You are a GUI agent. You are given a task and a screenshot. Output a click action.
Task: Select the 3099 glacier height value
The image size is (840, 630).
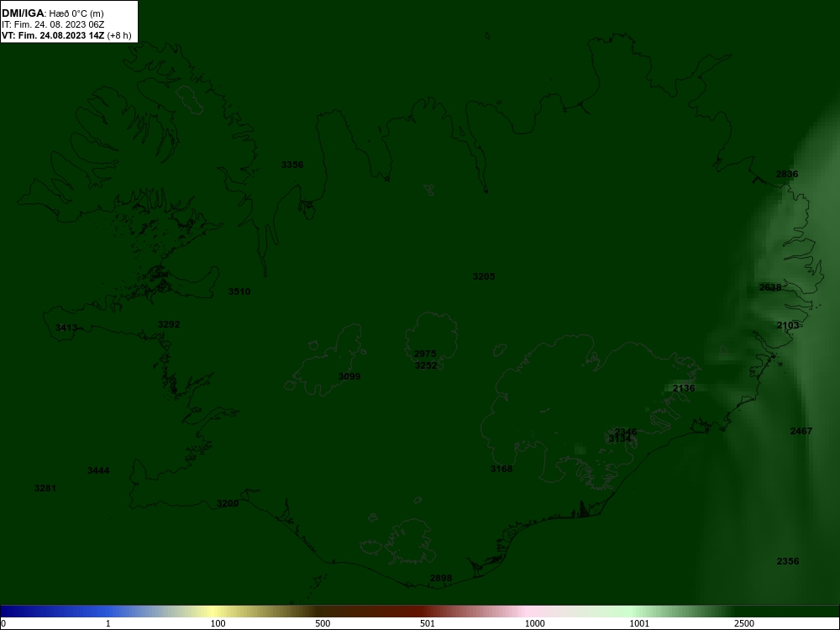pyautogui.click(x=349, y=376)
